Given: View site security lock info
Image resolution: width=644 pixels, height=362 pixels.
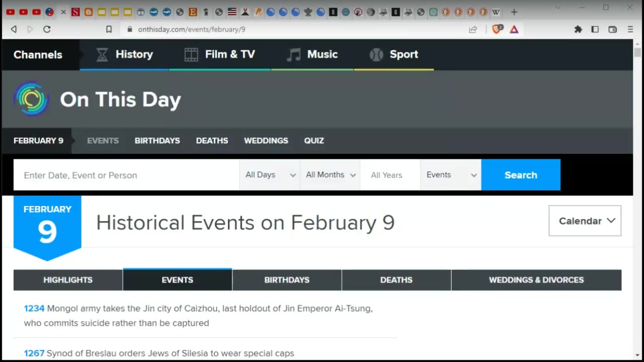Looking at the screenshot, I should point(130,30).
